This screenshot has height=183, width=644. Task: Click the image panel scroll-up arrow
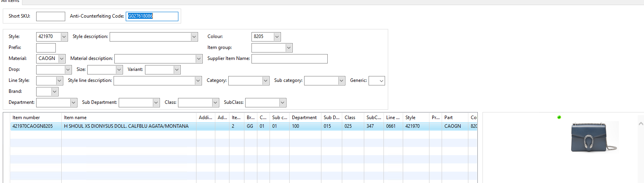641,124
